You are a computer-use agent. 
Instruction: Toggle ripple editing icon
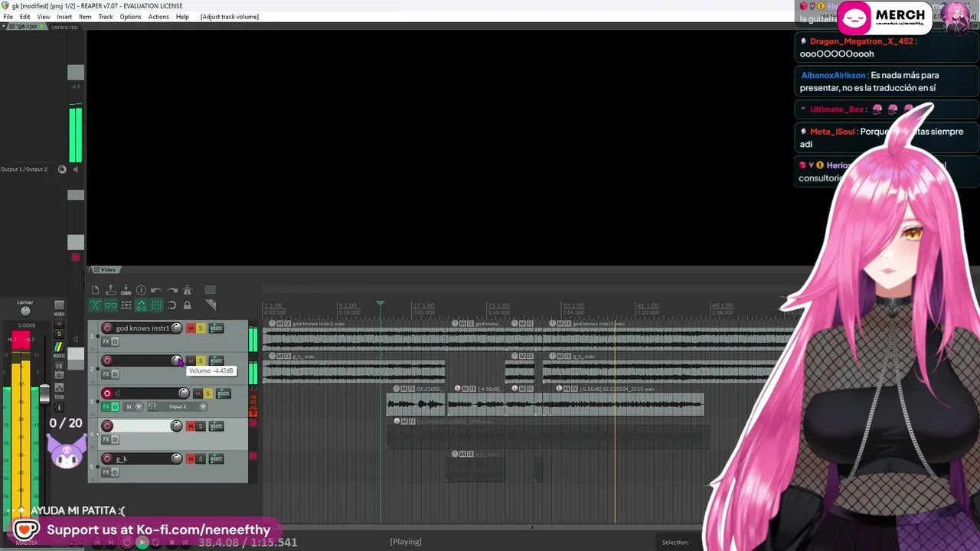point(126,305)
